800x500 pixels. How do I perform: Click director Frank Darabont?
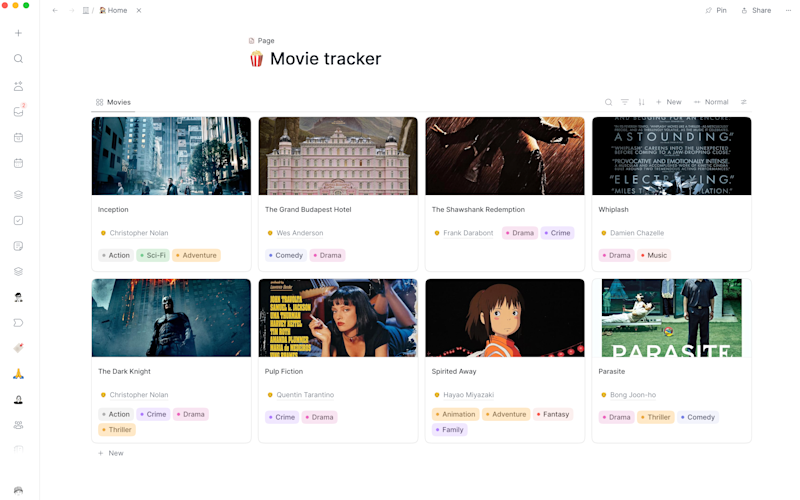click(x=468, y=233)
